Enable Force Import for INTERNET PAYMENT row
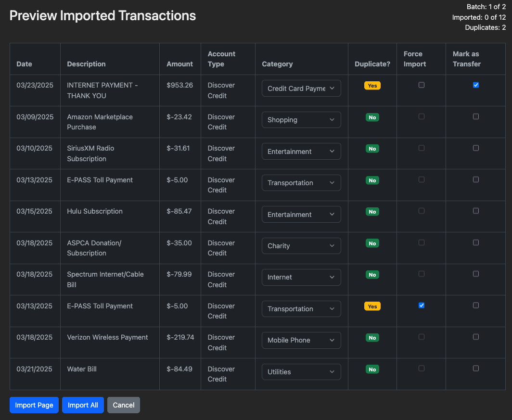 click(x=422, y=85)
